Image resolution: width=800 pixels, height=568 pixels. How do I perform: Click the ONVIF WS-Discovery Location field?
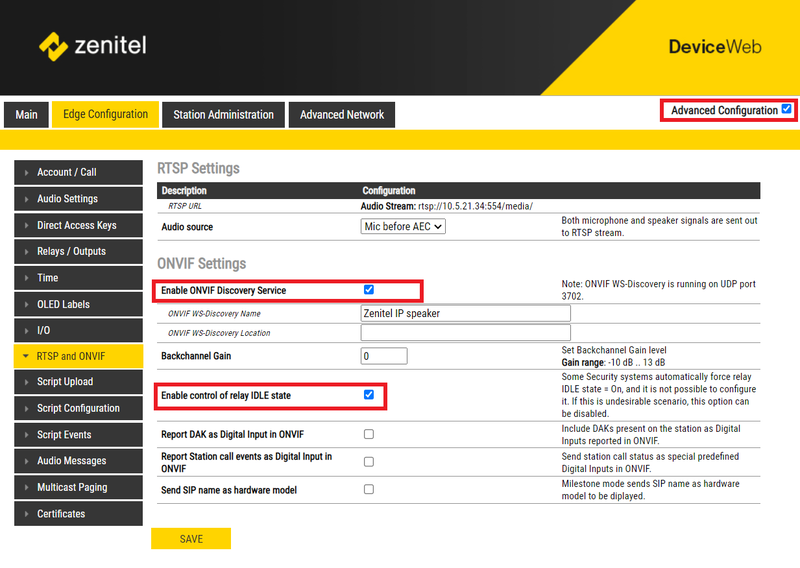click(465, 333)
